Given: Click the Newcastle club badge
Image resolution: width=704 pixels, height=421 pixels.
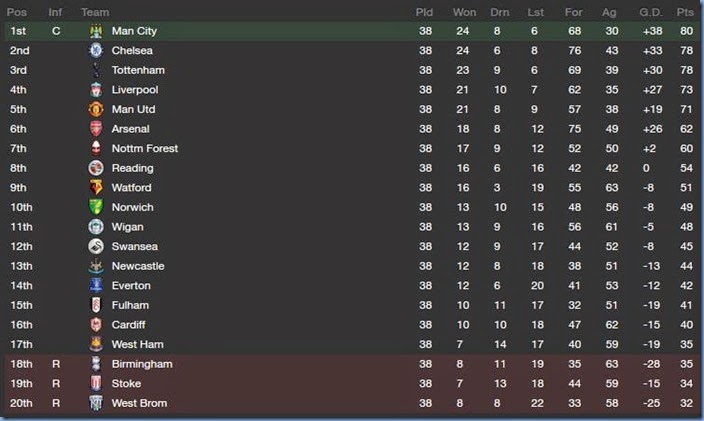Looking at the screenshot, I should tap(96, 266).
